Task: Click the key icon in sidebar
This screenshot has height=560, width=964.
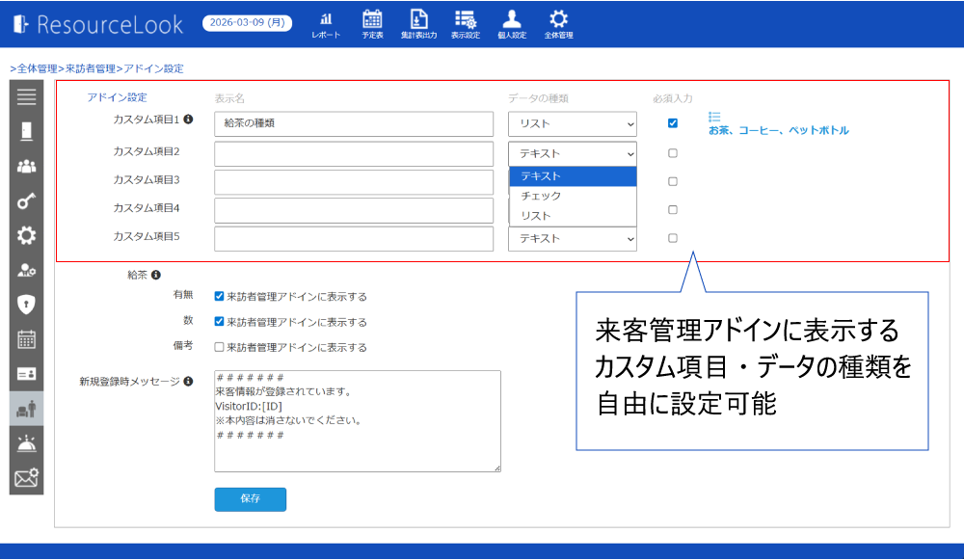Action: 26,201
